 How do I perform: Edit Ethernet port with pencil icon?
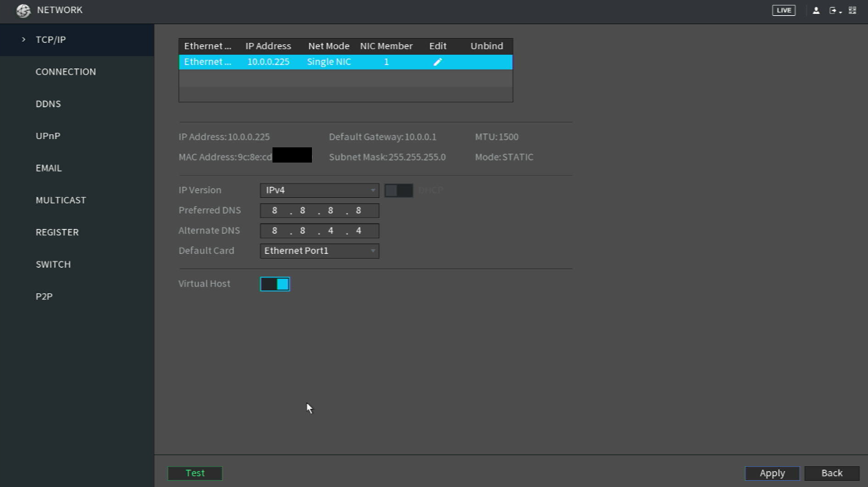point(438,62)
